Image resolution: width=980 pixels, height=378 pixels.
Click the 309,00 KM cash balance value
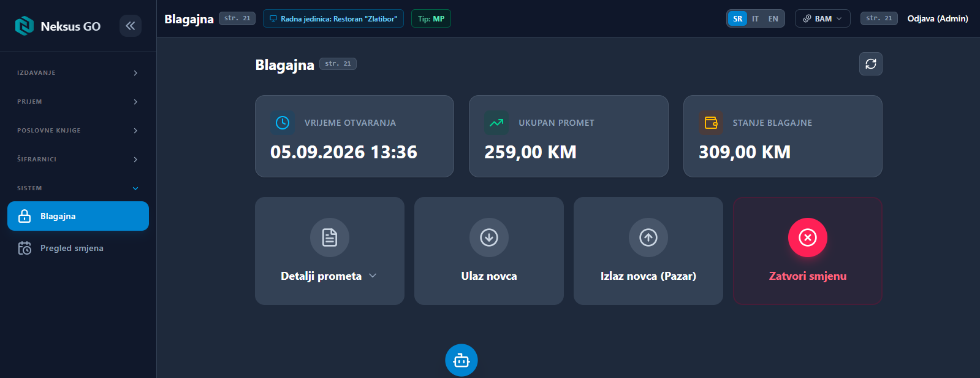[745, 152]
